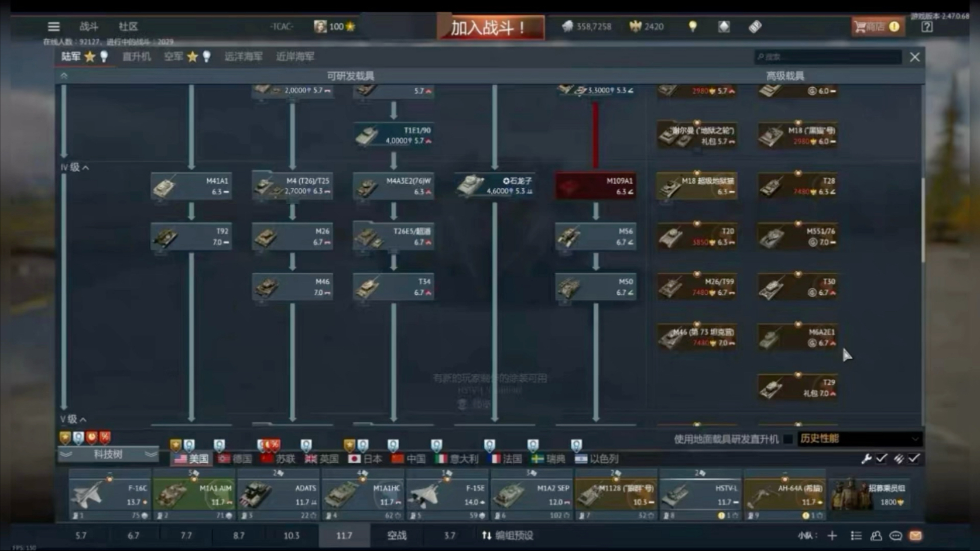Select the highlighted M109A1 vehicle
Screen dimensions: 980x551
[596, 186]
